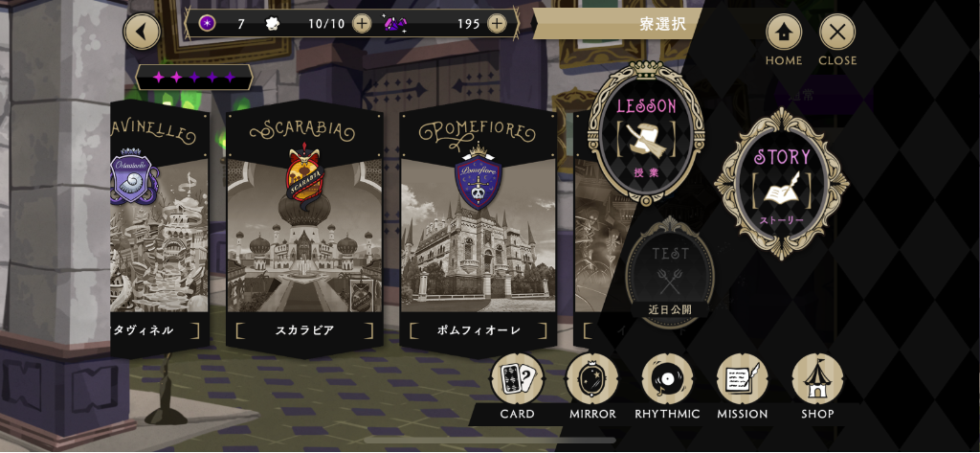The image size is (980, 453).
Task: Tap the back arrow button
Action: point(142,32)
